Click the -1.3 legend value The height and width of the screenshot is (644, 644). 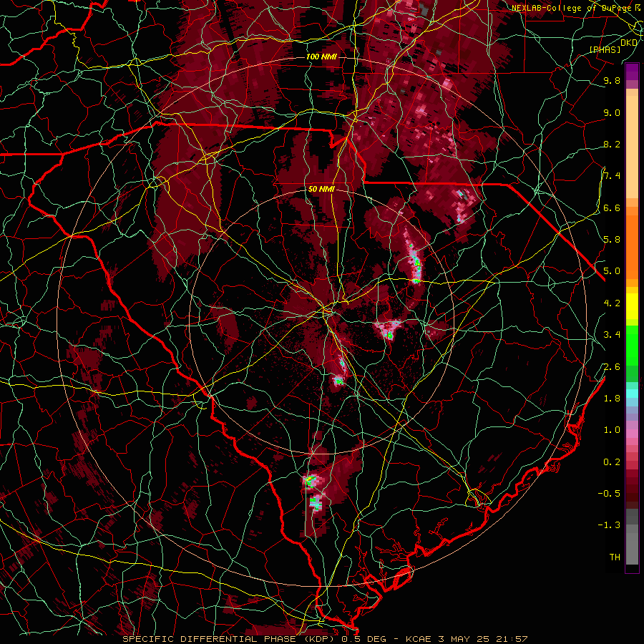tap(609, 525)
